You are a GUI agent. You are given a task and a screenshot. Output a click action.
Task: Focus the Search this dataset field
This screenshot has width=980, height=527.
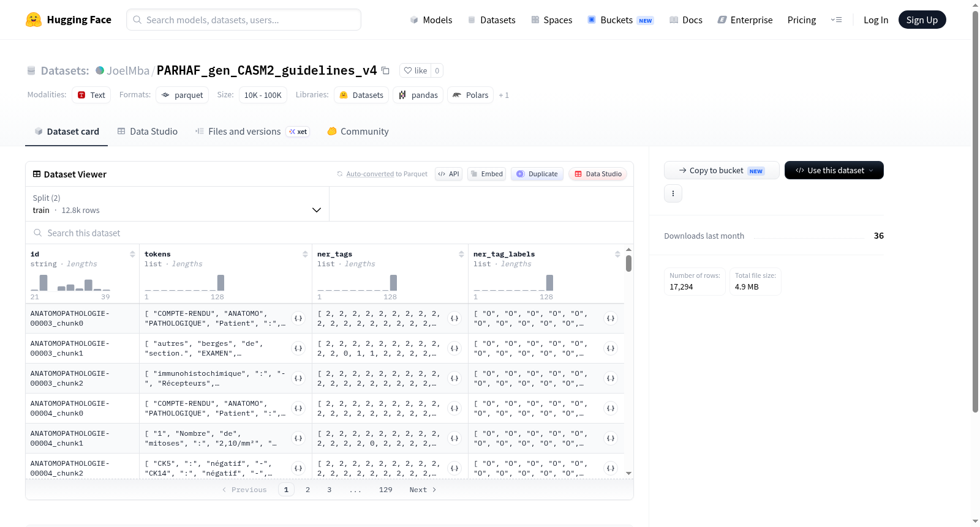pyautogui.click(x=330, y=233)
